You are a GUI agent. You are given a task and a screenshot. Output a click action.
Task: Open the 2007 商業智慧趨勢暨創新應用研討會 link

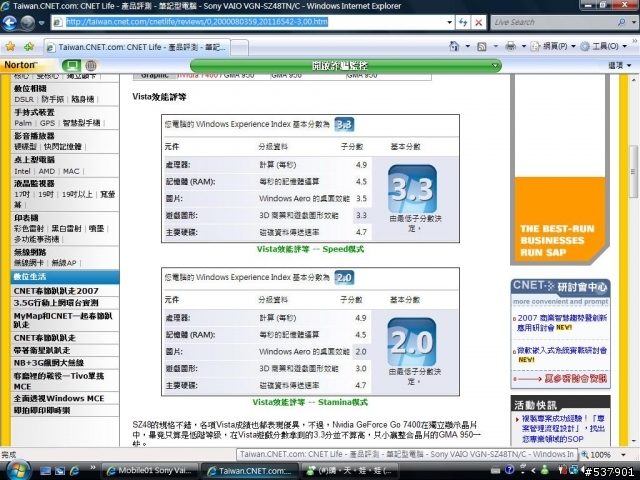tap(562, 322)
